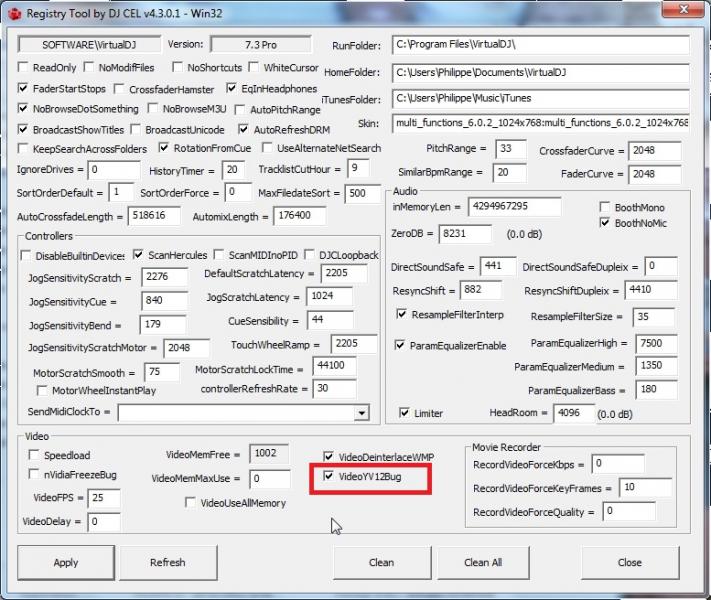Click the CueSensibility field
Viewport: 711px width, 600px height.
click(330, 320)
